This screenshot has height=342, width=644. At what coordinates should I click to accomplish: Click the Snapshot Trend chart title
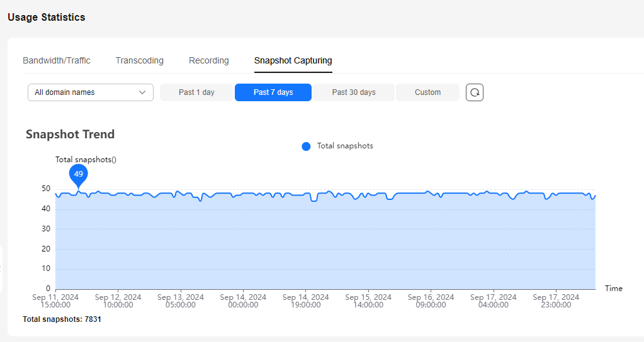pos(71,135)
